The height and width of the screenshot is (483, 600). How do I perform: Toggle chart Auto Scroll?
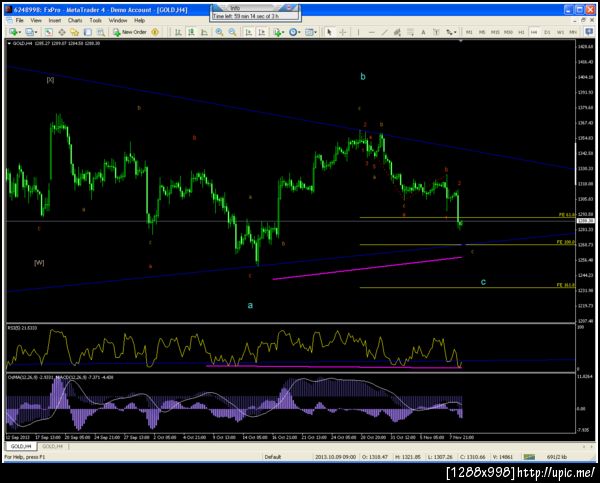[x=249, y=32]
